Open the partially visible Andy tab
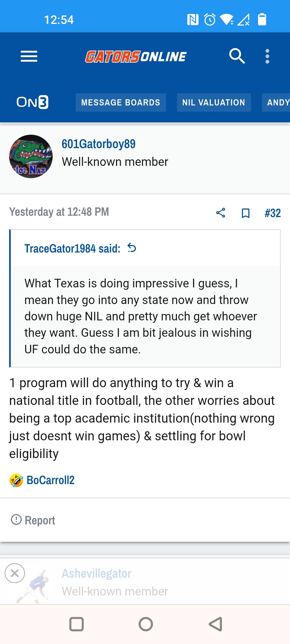290x644 pixels. coord(276,103)
